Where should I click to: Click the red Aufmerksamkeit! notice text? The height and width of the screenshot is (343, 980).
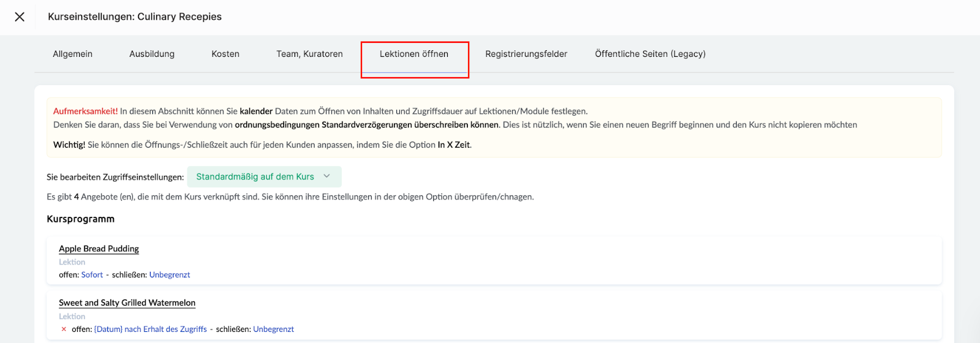[85, 111]
